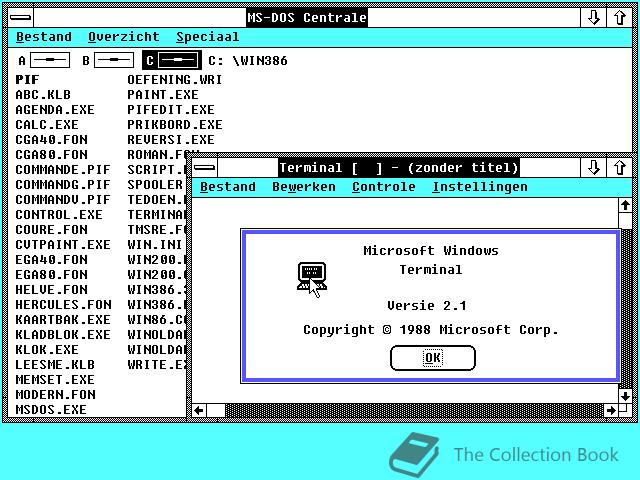Select WIN.INI in file list
The image size is (640, 480).
point(155,244)
